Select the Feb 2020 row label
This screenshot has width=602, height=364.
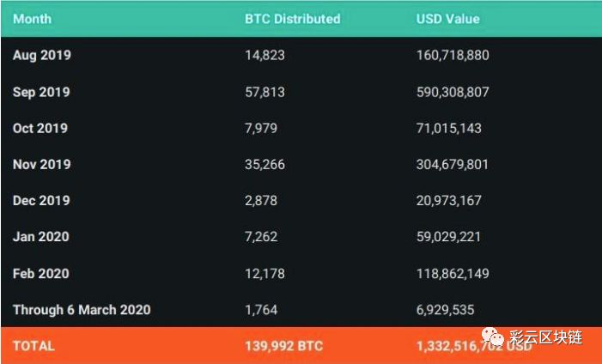point(41,273)
